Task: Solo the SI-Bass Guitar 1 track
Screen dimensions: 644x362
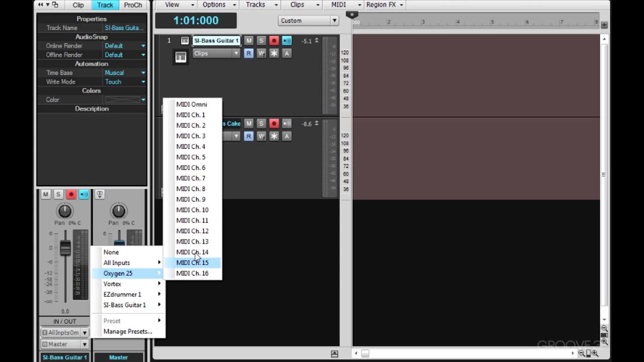Action: coord(261,41)
